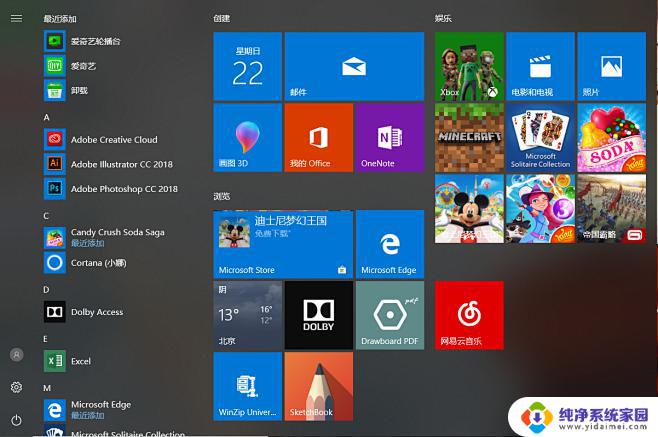Launch OneNote tile

click(390, 138)
